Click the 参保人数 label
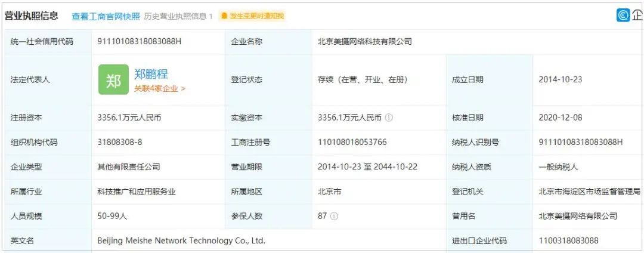Viewport: 644px width, 253px height. coord(247,217)
